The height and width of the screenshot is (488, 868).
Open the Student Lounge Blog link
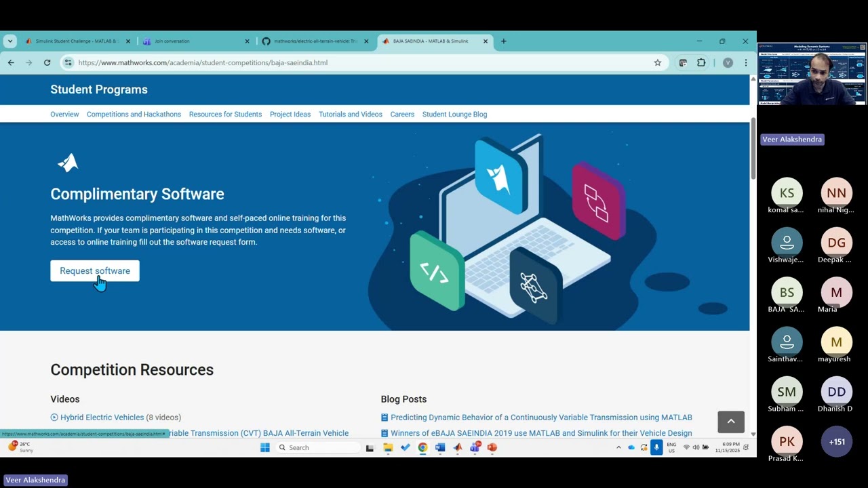pos(454,115)
